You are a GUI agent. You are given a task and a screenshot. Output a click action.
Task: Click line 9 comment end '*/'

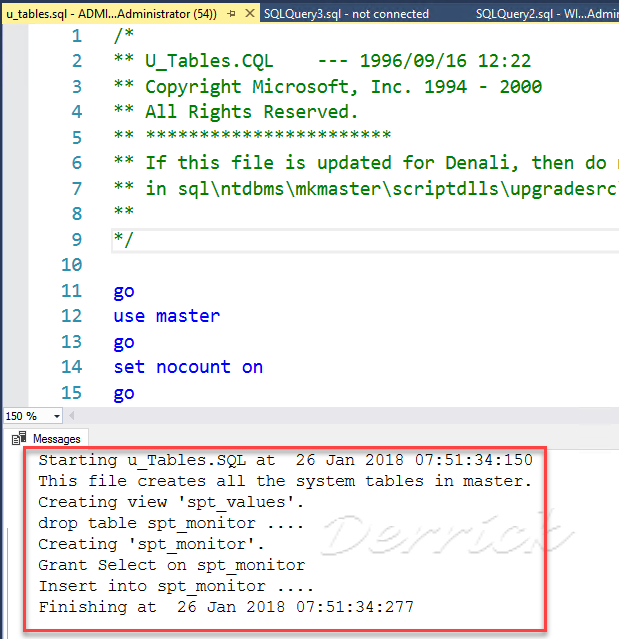coord(123,239)
